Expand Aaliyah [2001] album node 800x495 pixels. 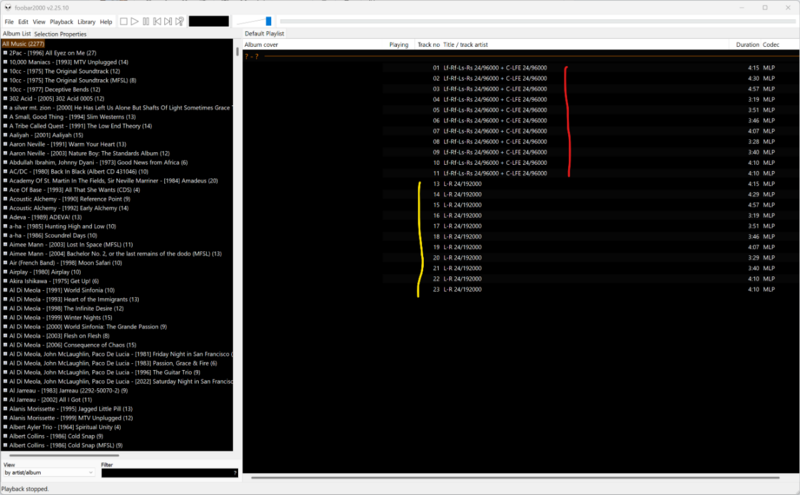point(5,135)
